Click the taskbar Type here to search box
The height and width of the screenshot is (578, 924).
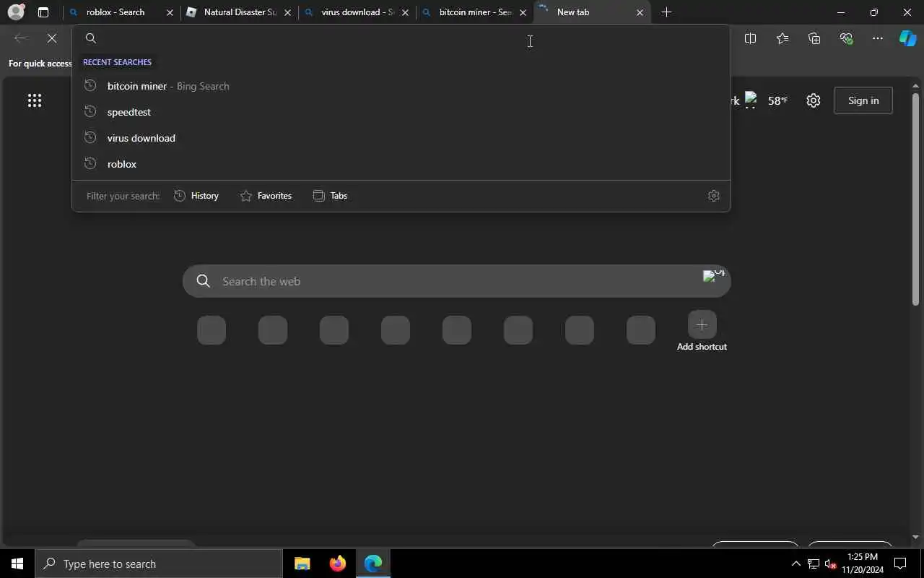coord(159,564)
